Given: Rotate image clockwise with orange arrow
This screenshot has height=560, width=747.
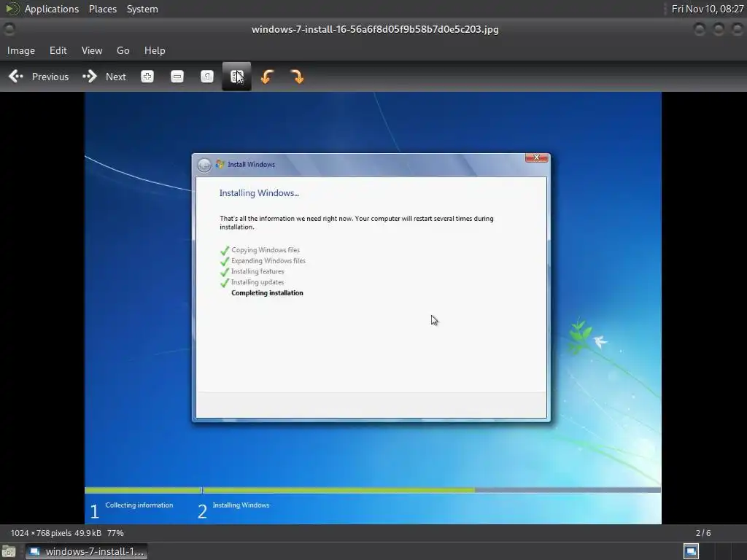Looking at the screenshot, I should (x=297, y=77).
